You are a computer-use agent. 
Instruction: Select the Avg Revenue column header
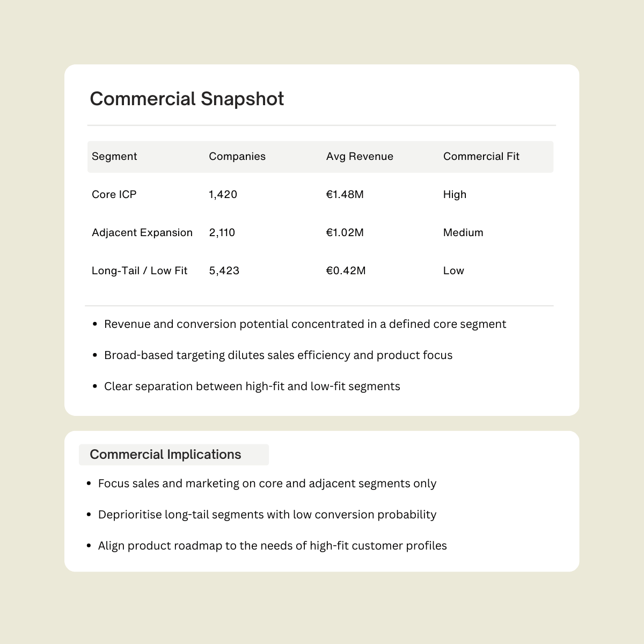pos(360,156)
